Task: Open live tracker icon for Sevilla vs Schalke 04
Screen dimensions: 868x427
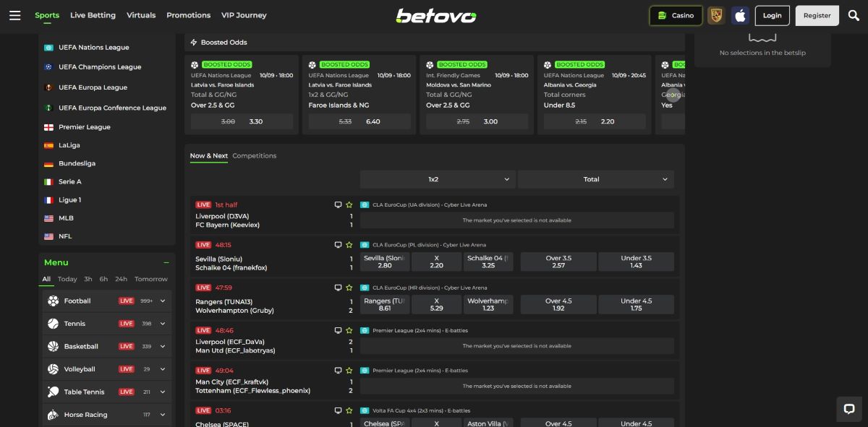Action: (x=338, y=245)
